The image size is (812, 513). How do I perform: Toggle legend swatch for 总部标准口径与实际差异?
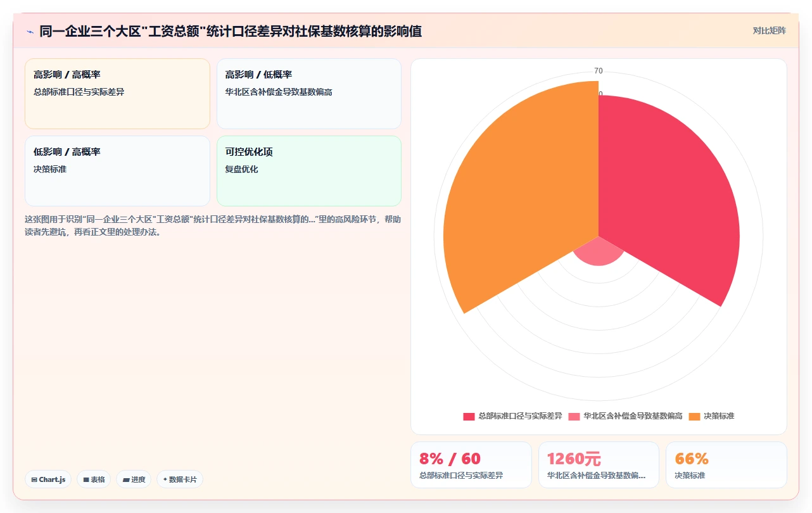pyautogui.click(x=469, y=416)
